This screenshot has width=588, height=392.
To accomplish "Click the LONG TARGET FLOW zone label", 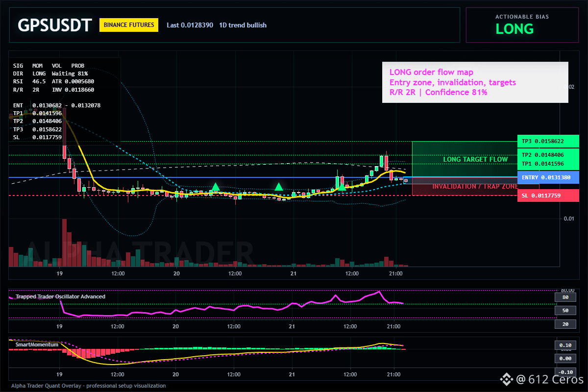I will coord(475,159).
